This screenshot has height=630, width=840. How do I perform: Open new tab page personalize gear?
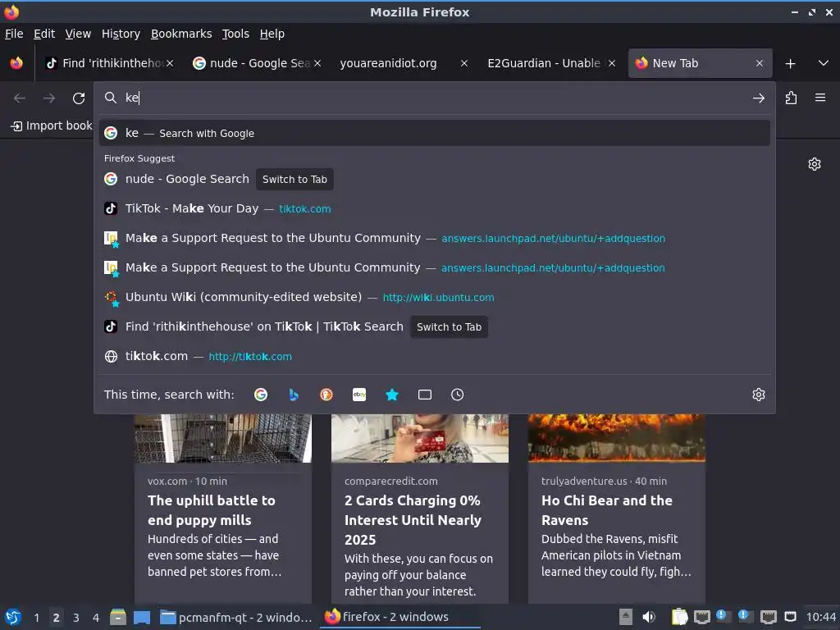coord(815,164)
